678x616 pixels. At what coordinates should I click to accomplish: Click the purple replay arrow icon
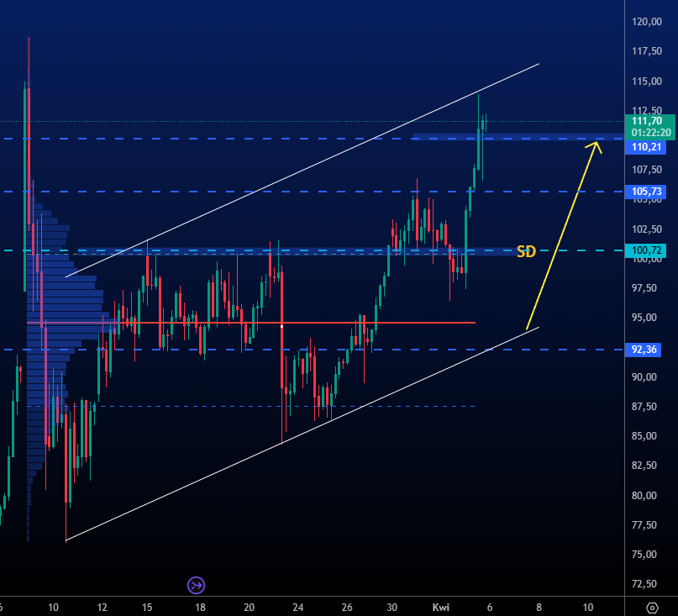(x=196, y=585)
